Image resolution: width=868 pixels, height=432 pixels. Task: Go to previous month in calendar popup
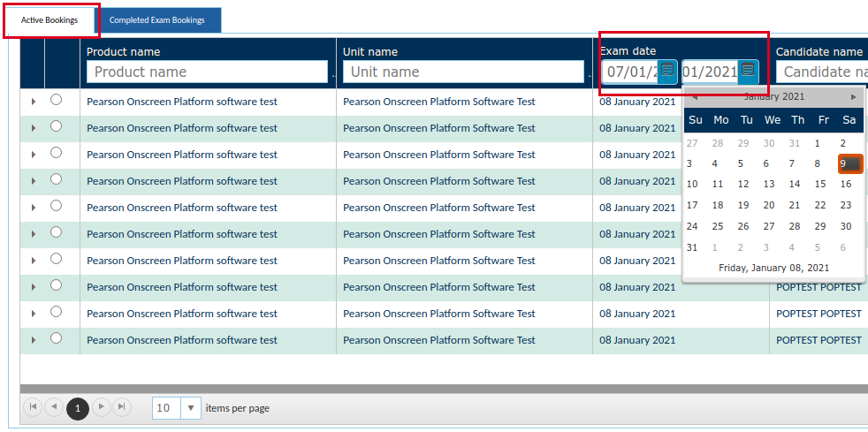coord(695,96)
